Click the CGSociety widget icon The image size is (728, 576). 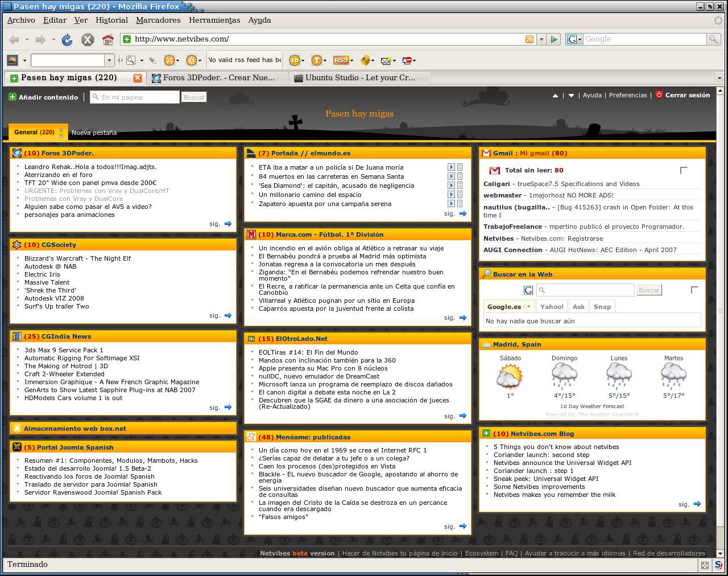[x=17, y=245]
